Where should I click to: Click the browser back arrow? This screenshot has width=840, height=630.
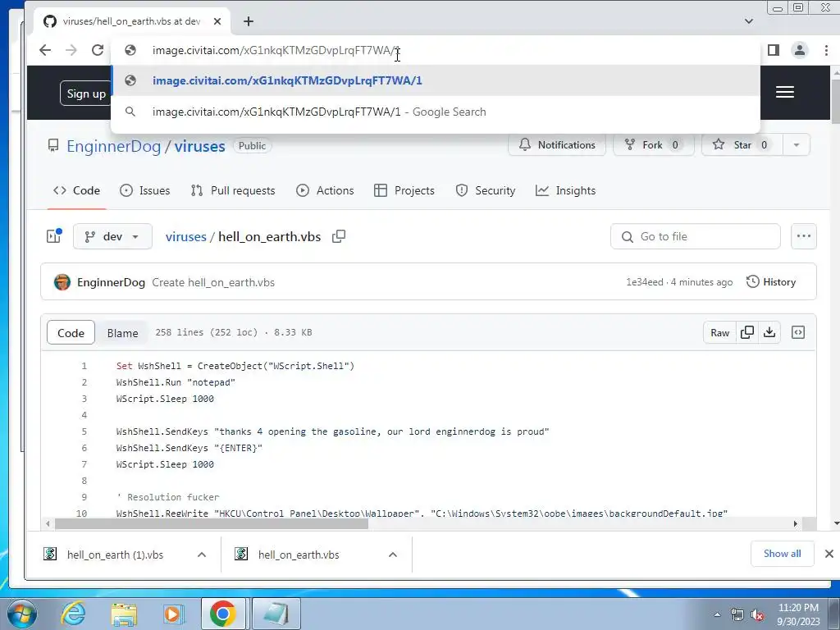tap(45, 50)
